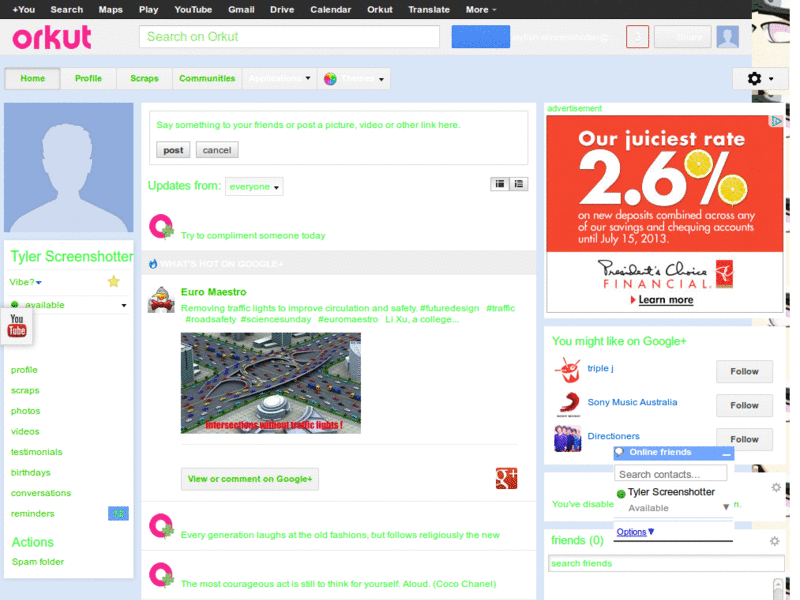Open the settings gear menu
The image size is (800, 600).
click(760, 79)
